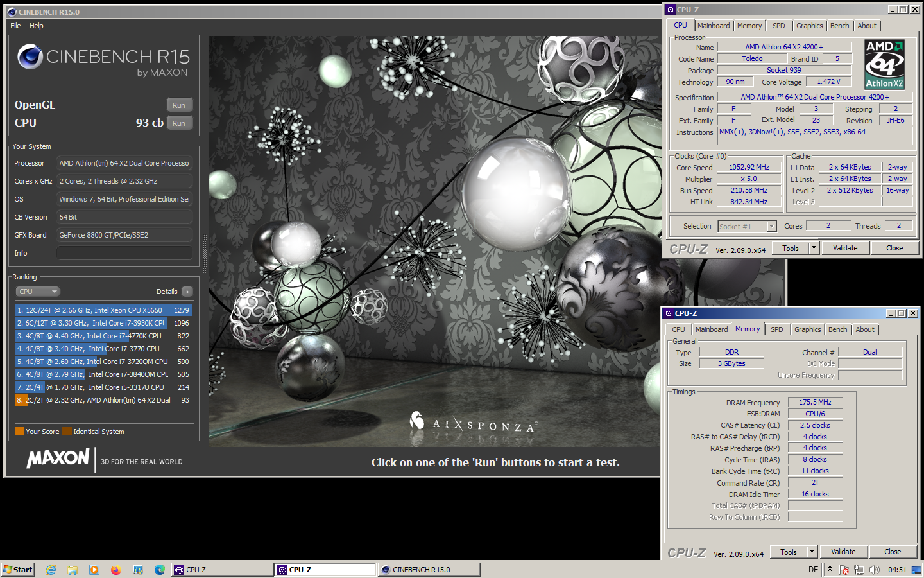Open About tab in lower CPU-Z window
This screenshot has width=924, height=578.
point(865,329)
